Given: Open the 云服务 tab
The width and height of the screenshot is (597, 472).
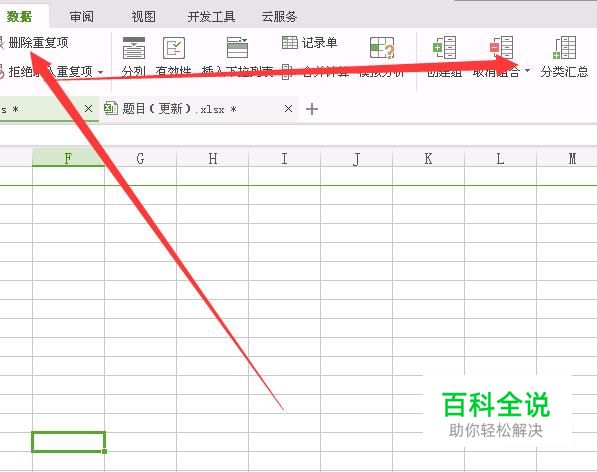Looking at the screenshot, I should [x=279, y=16].
